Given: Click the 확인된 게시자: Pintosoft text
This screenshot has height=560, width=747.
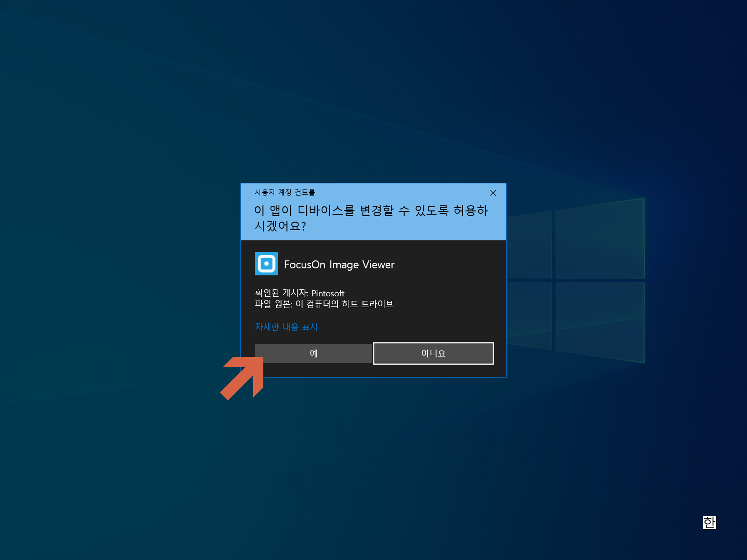Looking at the screenshot, I should point(300,293).
